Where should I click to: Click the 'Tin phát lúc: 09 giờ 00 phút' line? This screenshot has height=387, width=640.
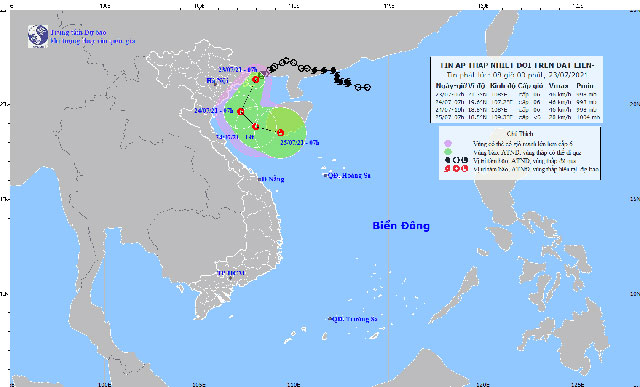coord(516,75)
